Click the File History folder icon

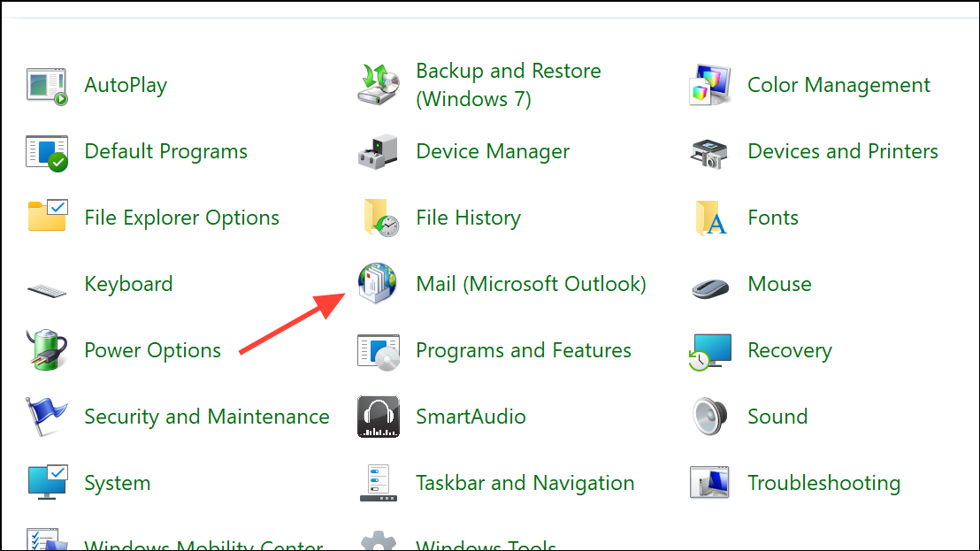[378, 217]
